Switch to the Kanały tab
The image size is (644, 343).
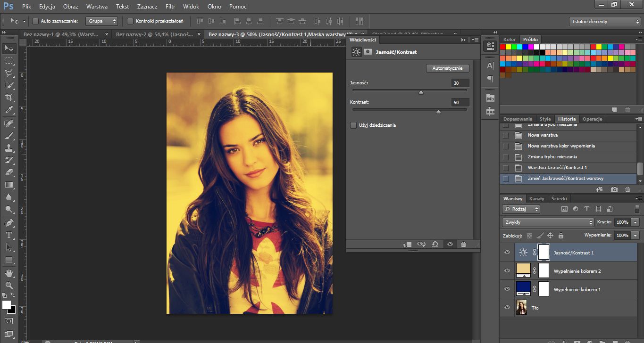point(536,199)
